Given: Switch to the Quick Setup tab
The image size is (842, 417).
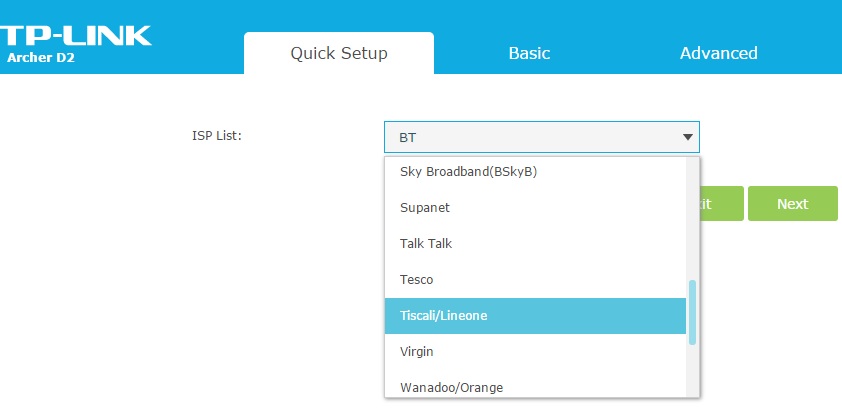Looking at the screenshot, I should (x=338, y=53).
